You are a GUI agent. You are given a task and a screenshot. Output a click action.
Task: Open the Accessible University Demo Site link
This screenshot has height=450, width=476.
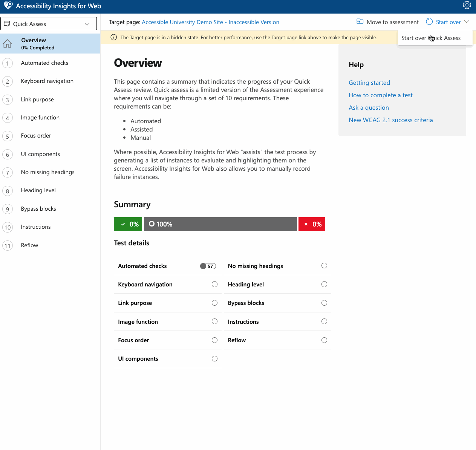210,22
